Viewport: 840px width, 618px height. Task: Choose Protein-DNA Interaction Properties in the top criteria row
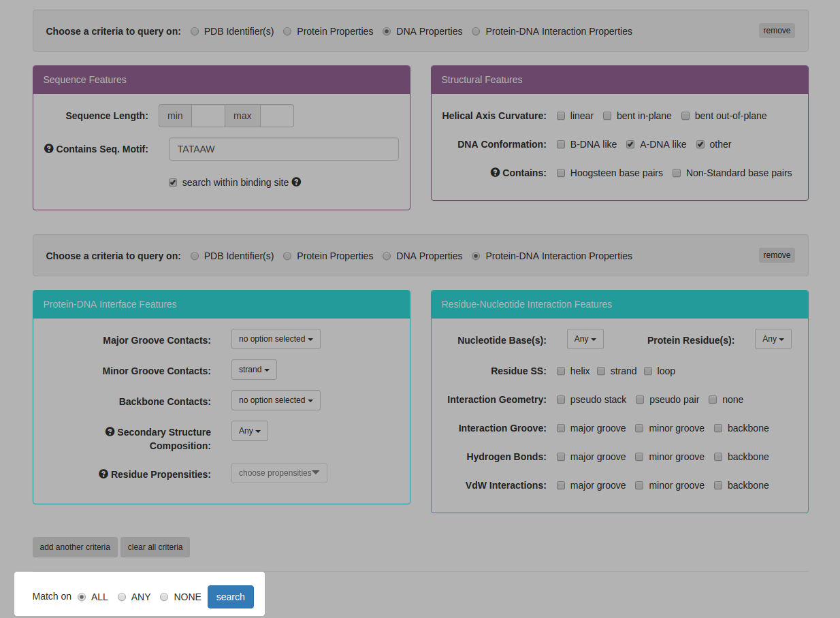[x=476, y=31]
